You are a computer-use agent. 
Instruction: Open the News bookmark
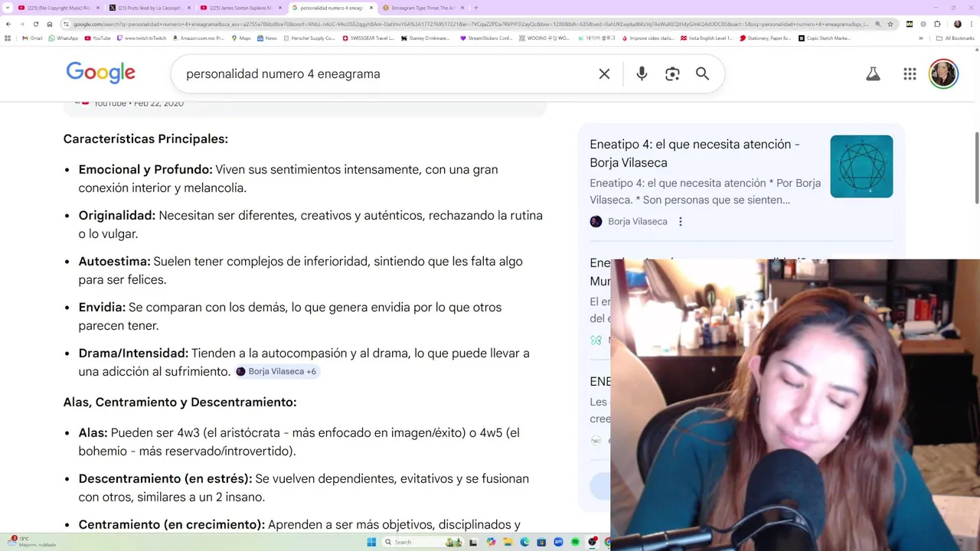coord(267,38)
